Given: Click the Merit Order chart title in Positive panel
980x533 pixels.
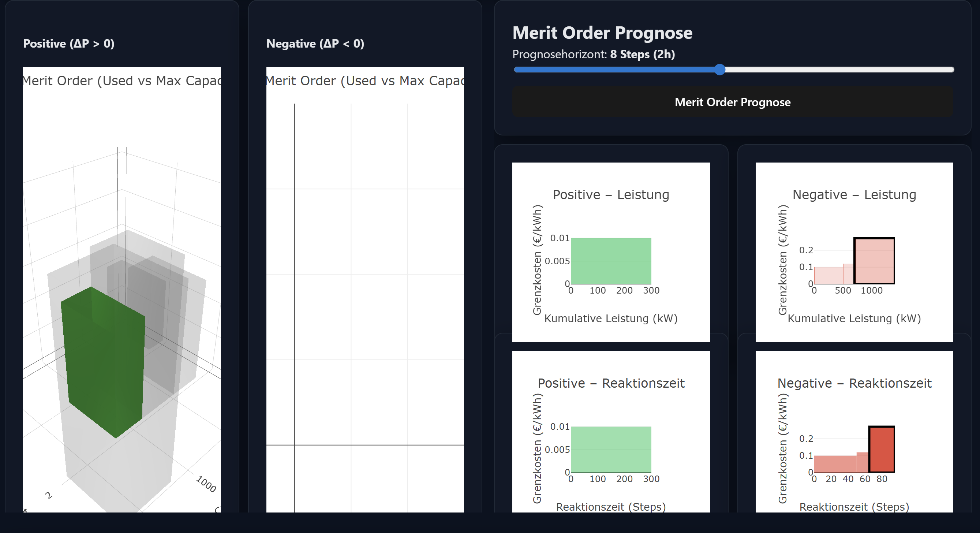Looking at the screenshot, I should pos(122,81).
